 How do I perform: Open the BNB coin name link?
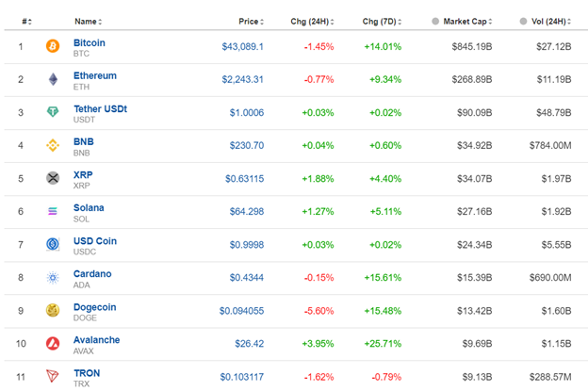pos(84,141)
